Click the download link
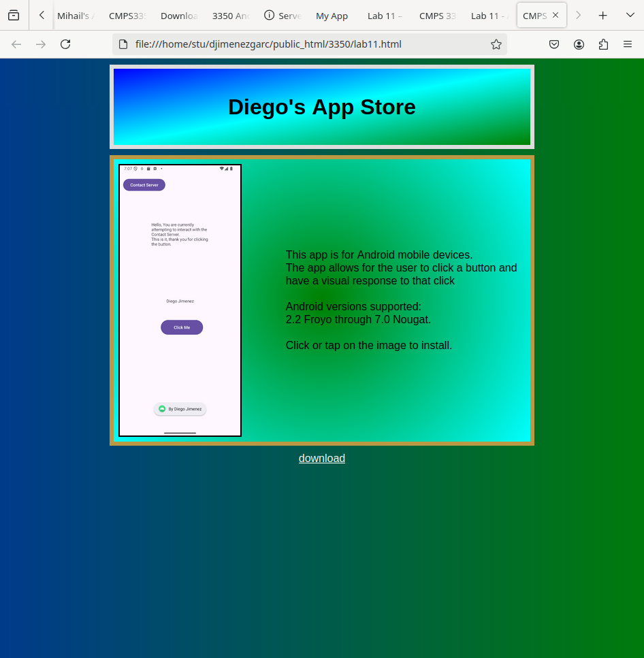 pos(322,458)
